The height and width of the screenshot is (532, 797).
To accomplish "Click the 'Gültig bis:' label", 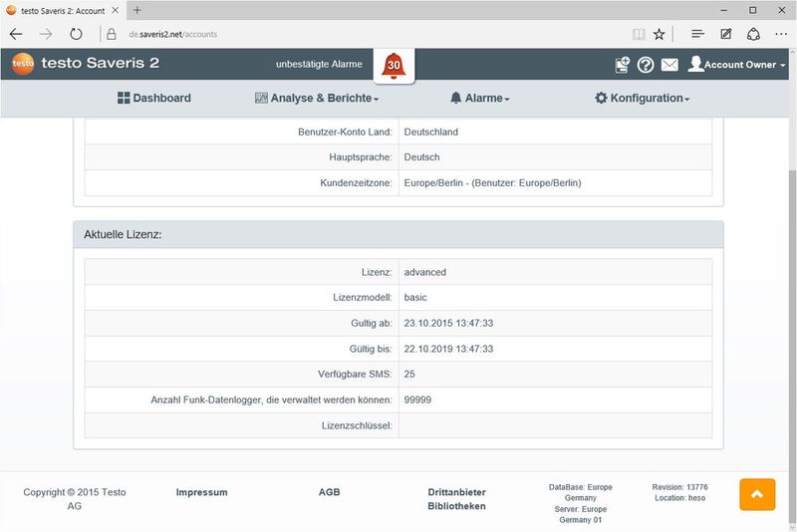I will point(371,349).
